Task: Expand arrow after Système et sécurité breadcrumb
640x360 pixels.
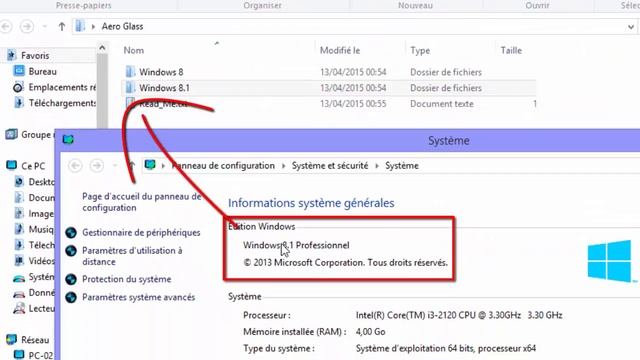Action: click(377, 166)
